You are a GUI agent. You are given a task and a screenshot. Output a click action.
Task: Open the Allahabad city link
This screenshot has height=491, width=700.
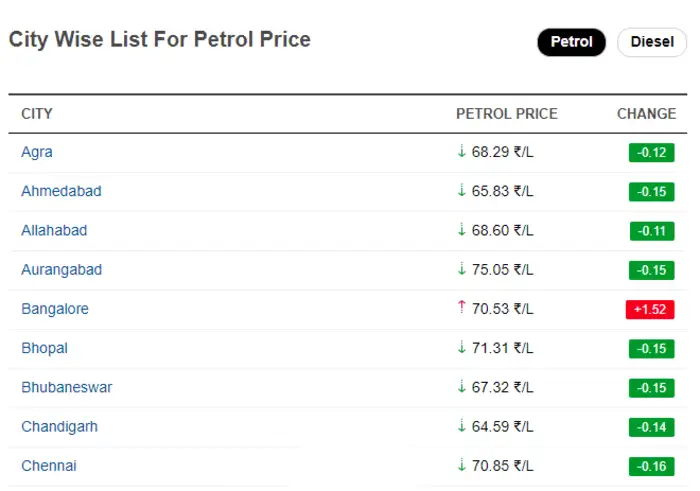(54, 231)
